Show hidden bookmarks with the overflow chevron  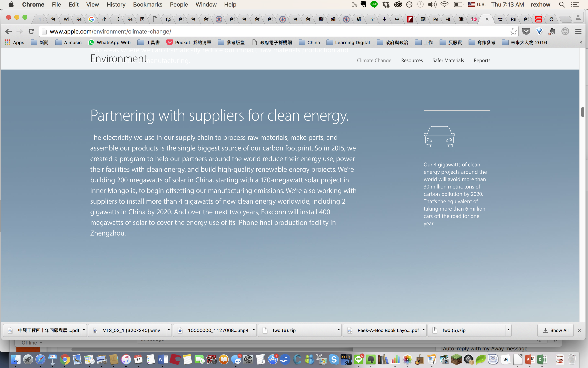pos(581,42)
